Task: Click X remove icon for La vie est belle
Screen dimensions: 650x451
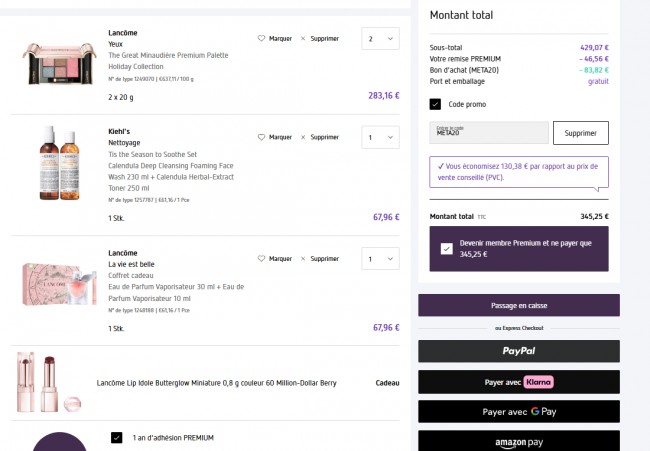Action: point(303,259)
